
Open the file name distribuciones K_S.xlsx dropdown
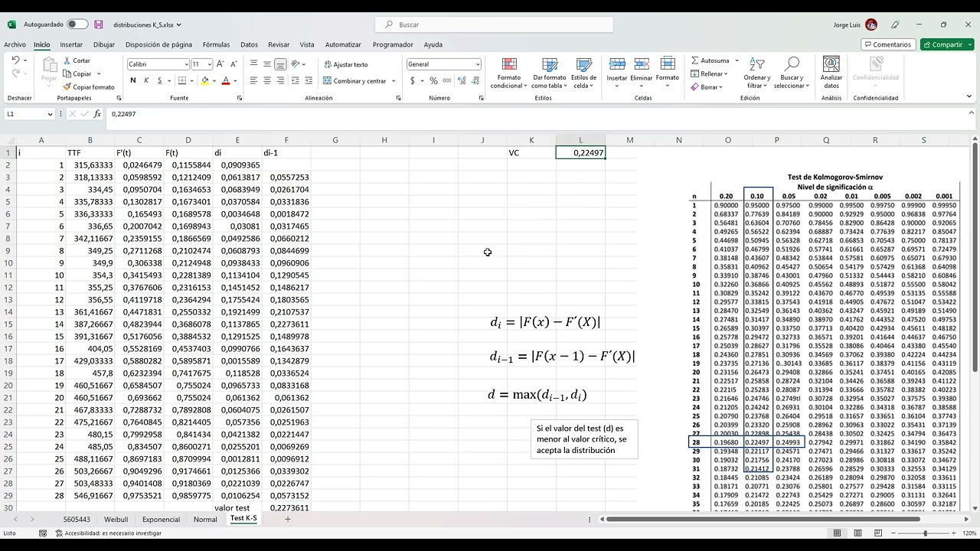click(148, 24)
